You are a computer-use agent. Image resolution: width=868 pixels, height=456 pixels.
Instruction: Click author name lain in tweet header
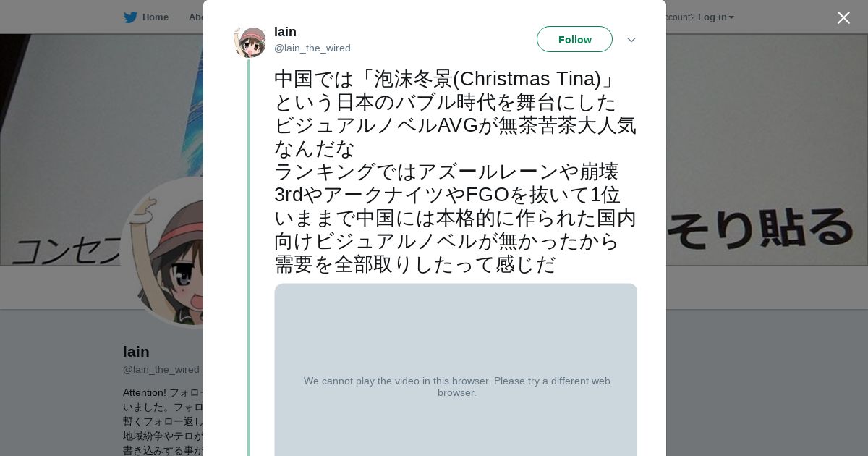[x=285, y=32]
